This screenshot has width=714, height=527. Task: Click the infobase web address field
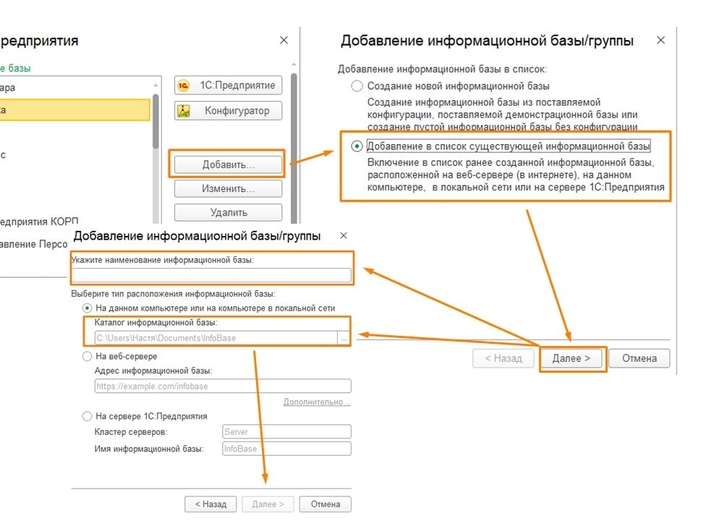coord(223,386)
